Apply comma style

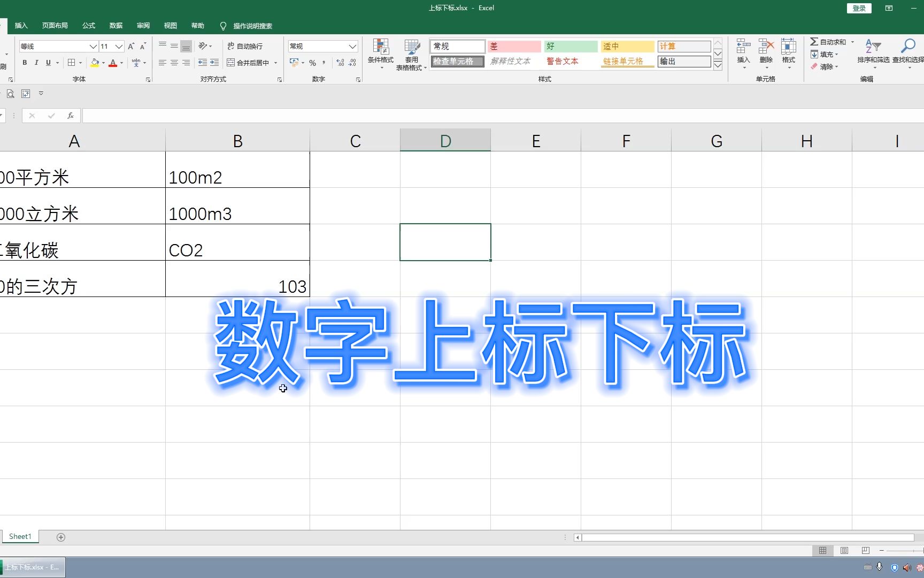tap(324, 63)
